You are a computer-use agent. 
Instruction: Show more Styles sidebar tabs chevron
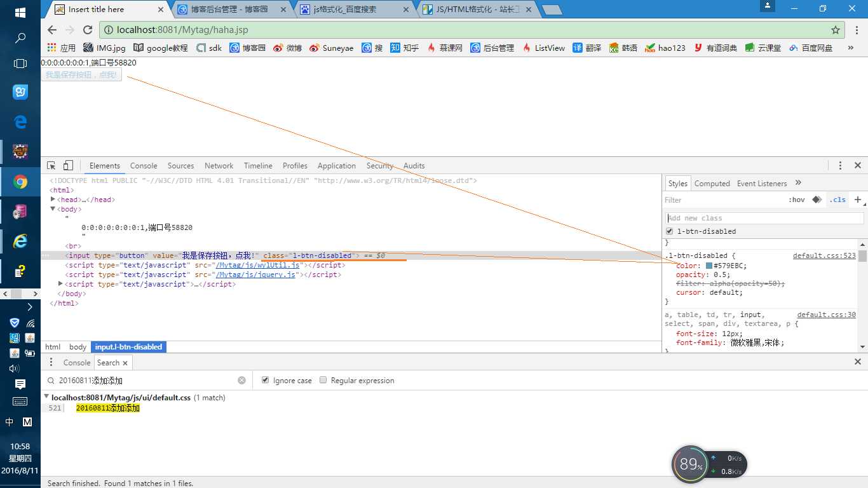tap(799, 183)
